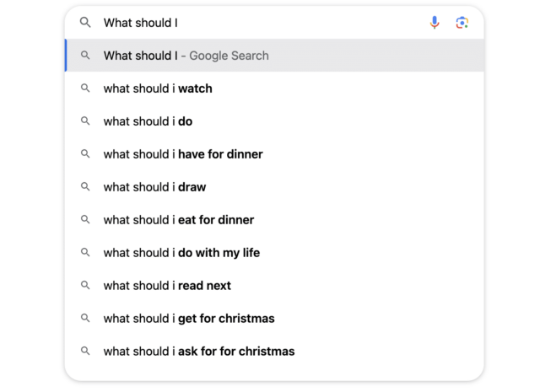Screen dimensions: 540x392
Task: Select 'what should i read next' suggestion
Action: (274, 286)
